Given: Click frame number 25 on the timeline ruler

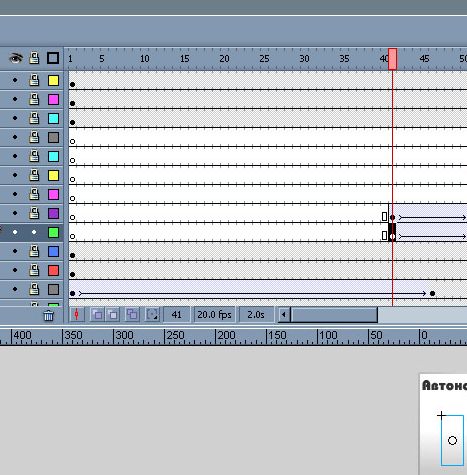Looking at the screenshot, I should tap(264, 59).
